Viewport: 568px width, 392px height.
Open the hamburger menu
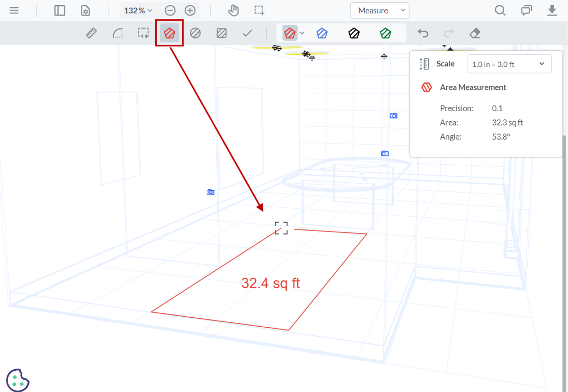tap(14, 10)
